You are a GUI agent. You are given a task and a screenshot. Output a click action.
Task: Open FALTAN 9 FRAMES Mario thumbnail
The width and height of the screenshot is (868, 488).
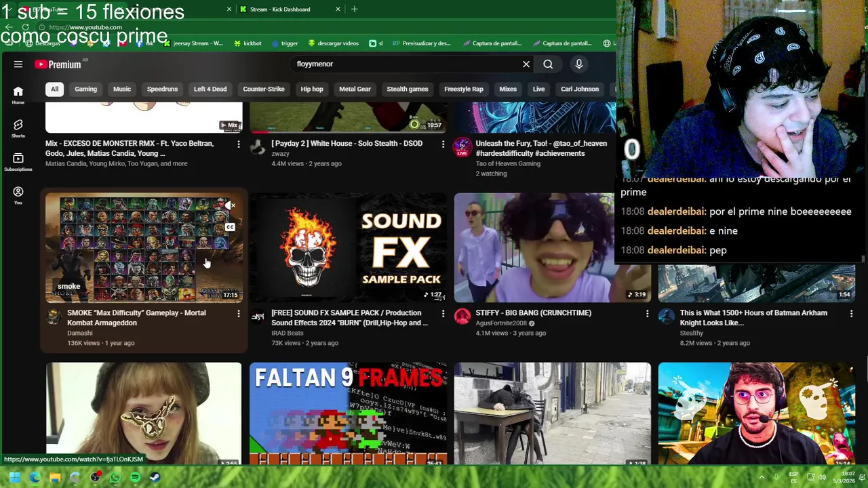[x=348, y=413]
